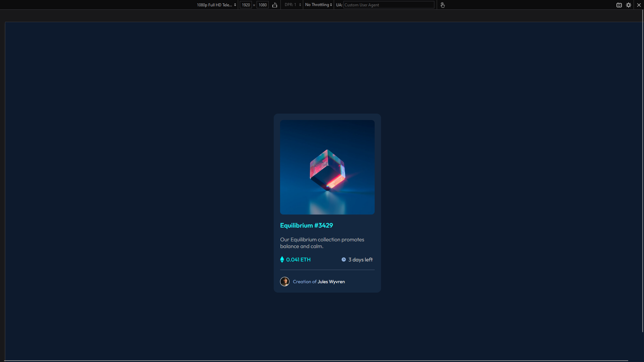Screen dimensions: 644x362
Task: Click the creator avatar image
Action: 285,282
